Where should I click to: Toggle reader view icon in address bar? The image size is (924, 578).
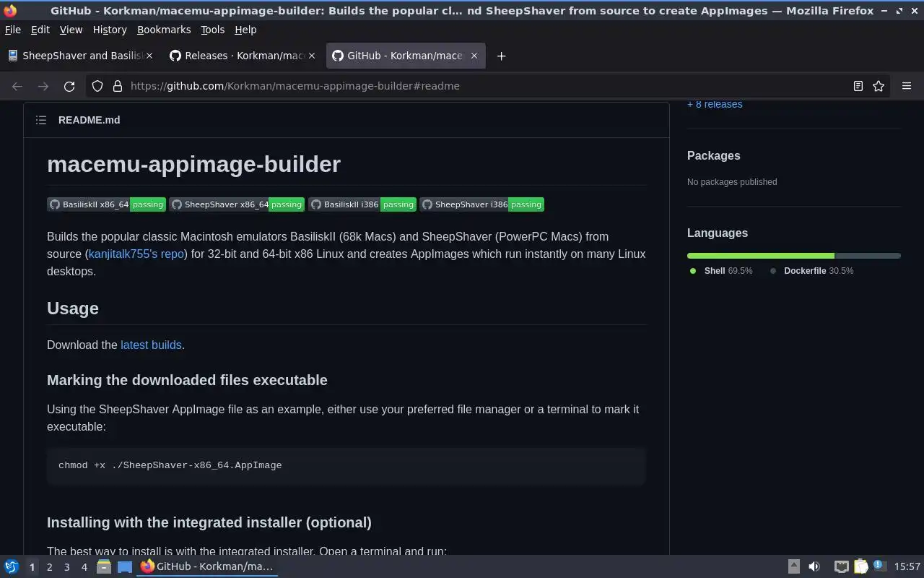858,86
